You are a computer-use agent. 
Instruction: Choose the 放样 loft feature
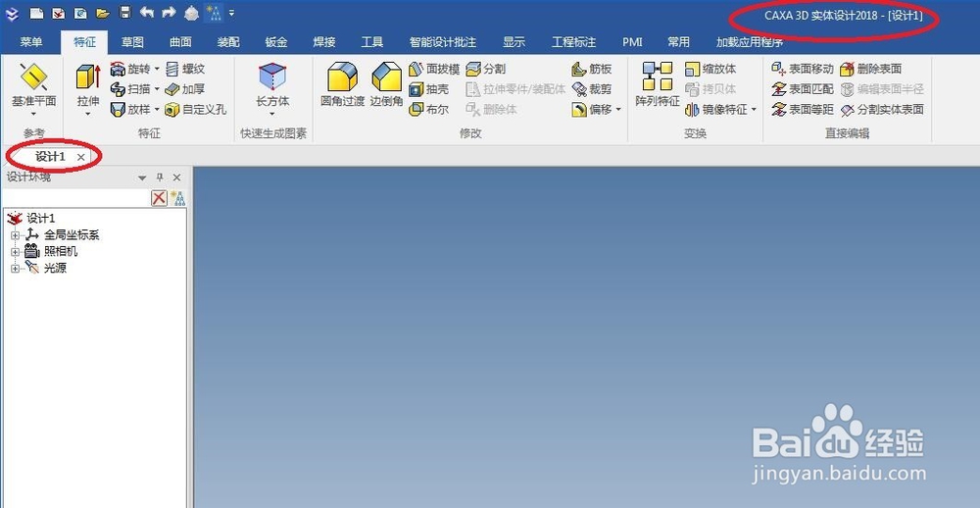pos(130,110)
